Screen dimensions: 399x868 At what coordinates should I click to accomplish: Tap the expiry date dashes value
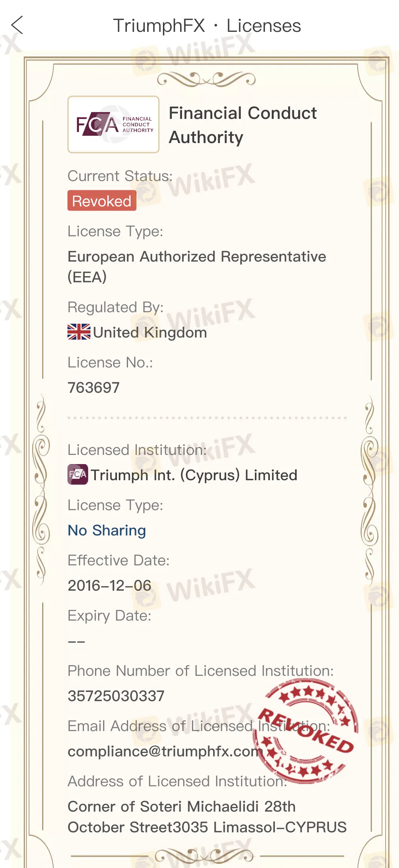click(x=76, y=641)
